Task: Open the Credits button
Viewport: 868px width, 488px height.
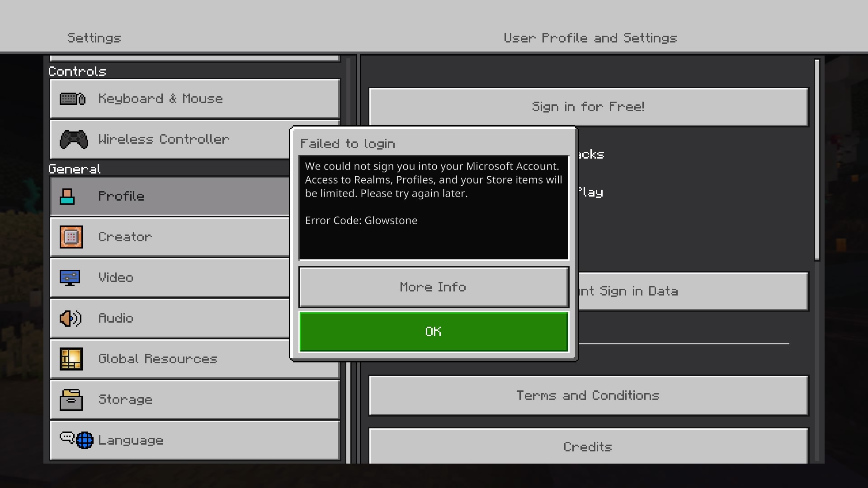Action: tap(588, 446)
